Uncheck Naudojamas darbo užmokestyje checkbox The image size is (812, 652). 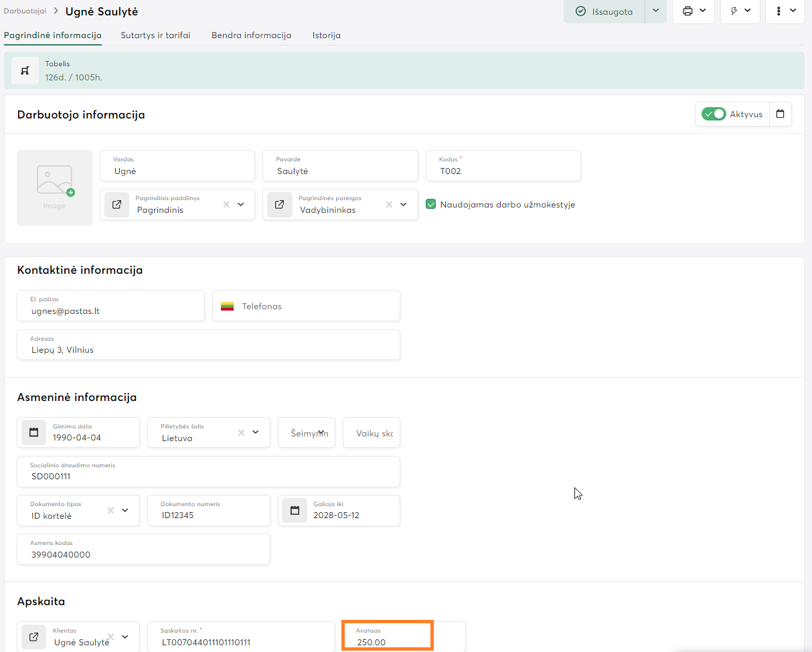[x=431, y=205]
